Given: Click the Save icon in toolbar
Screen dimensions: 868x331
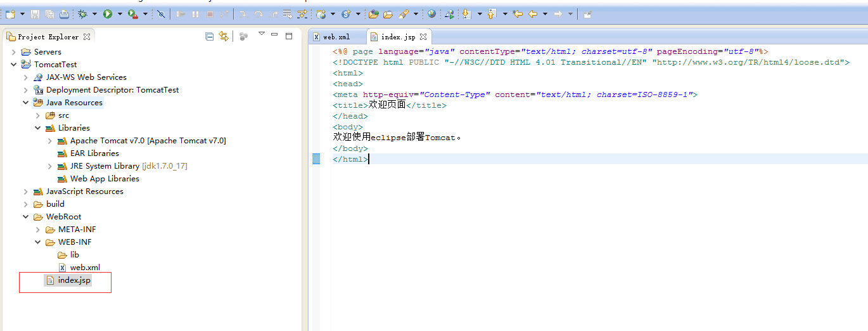Looking at the screenshot, I should point(35,14).
